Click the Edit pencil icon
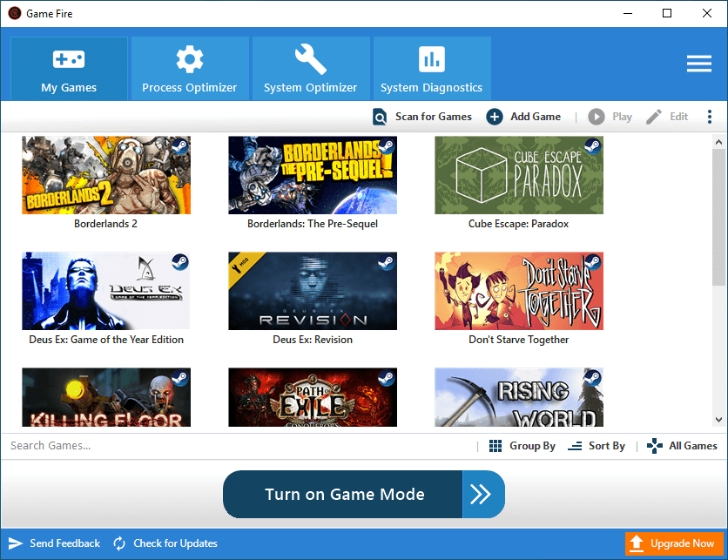Image resolution: width=728 pixels, height=560 pixels. tap(654, 117)
